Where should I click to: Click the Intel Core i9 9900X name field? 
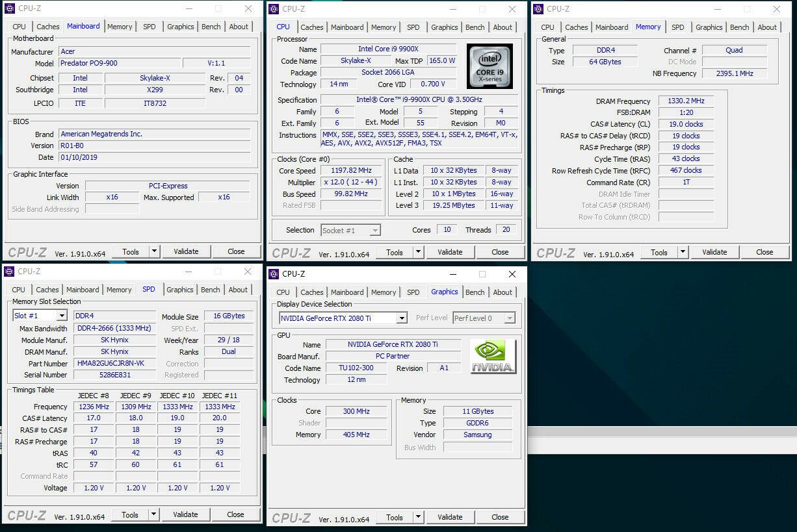(x=389, y=49)
